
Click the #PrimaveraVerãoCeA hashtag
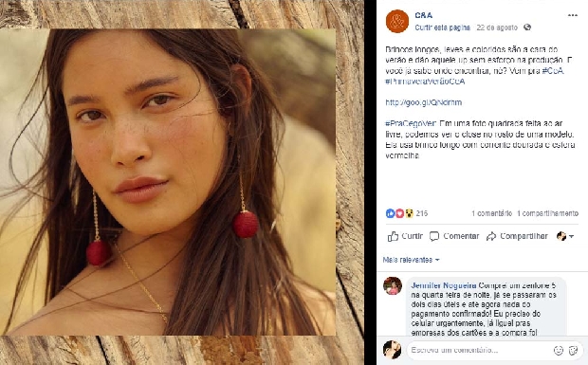point(425,82)
